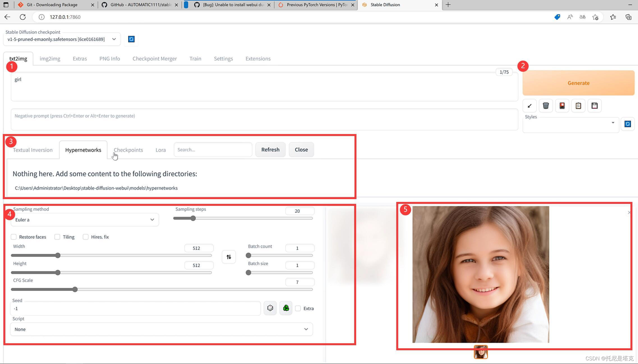Click the prompt text box containing girl

click(264, 87)
